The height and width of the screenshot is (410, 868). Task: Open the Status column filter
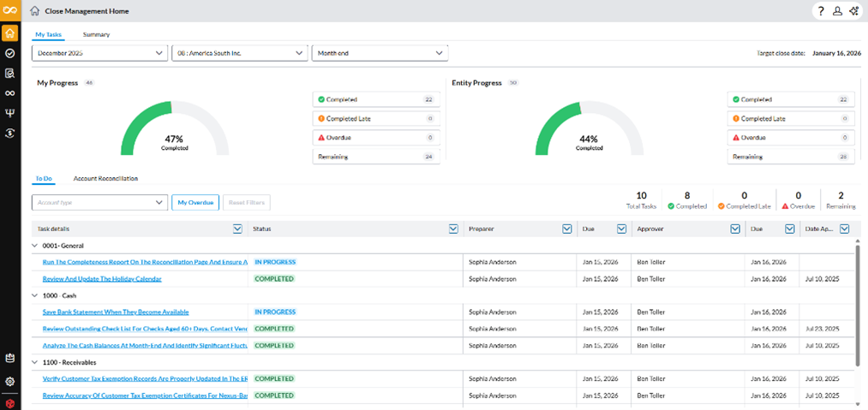pyautogui.click(x=453, y=229)
